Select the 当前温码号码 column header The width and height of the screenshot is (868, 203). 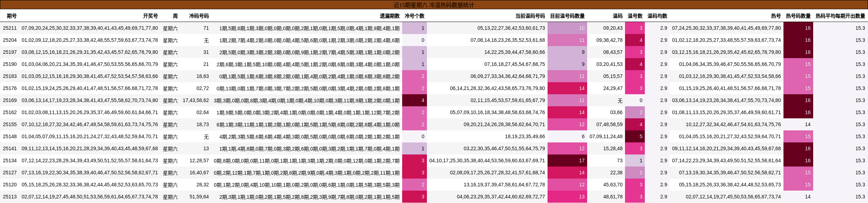coord(530,16)
